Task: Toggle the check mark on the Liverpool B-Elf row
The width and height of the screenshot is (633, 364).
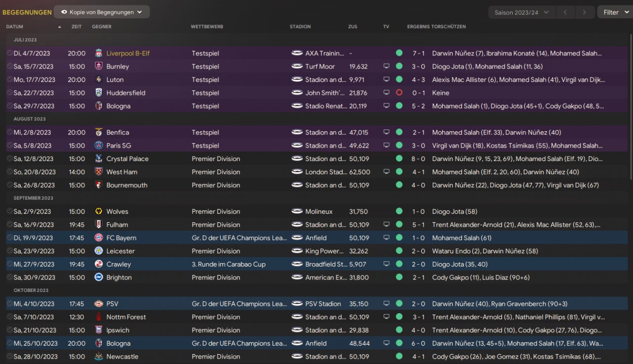Action: [9, 53]
